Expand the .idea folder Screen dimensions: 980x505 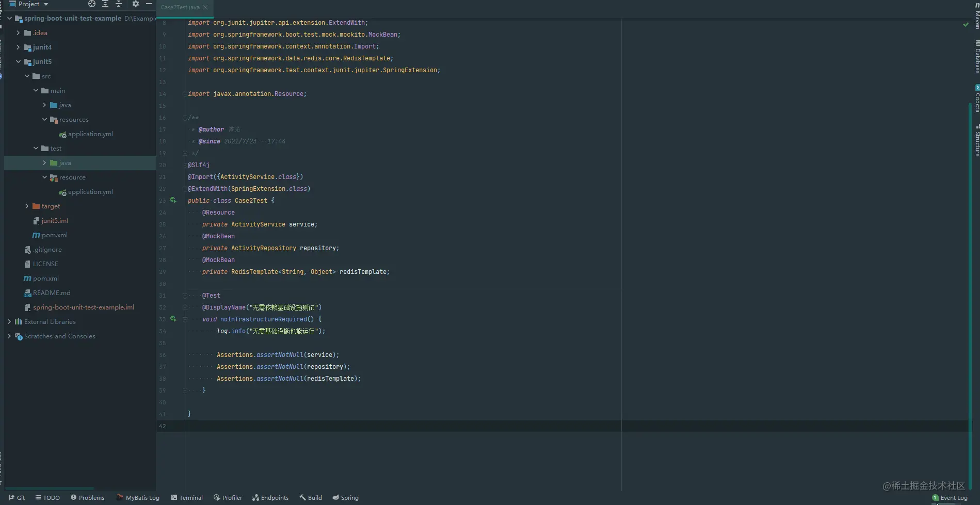point(18,32)
